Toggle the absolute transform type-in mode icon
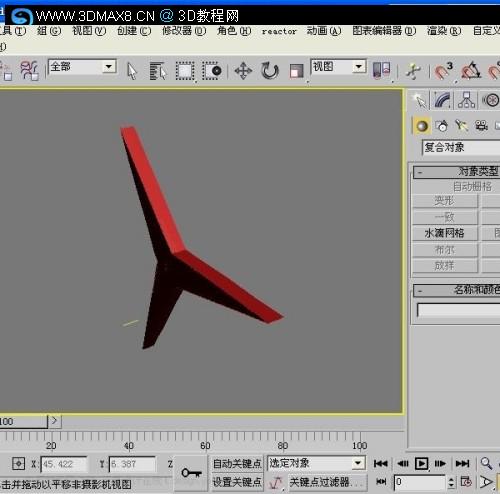This screenshot has width=500, height=494. coord(18,464)
